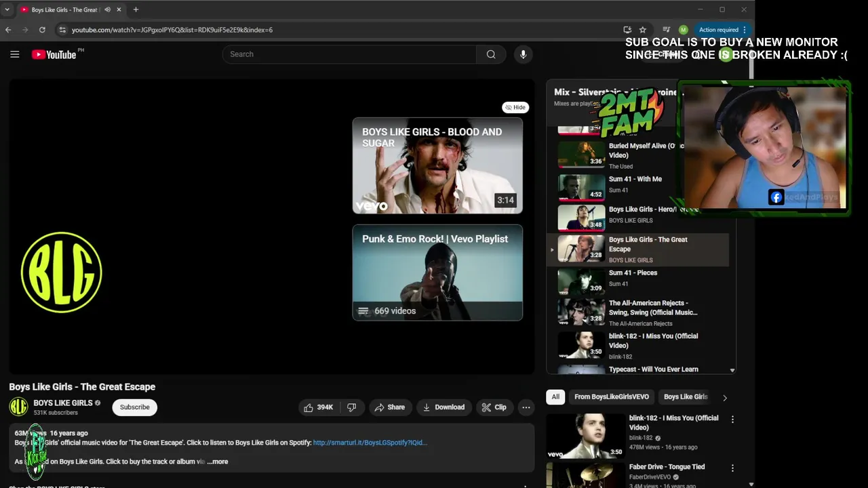868x488 pixels.
Task: Focus the YouTube search box
Action: [349, 54]
